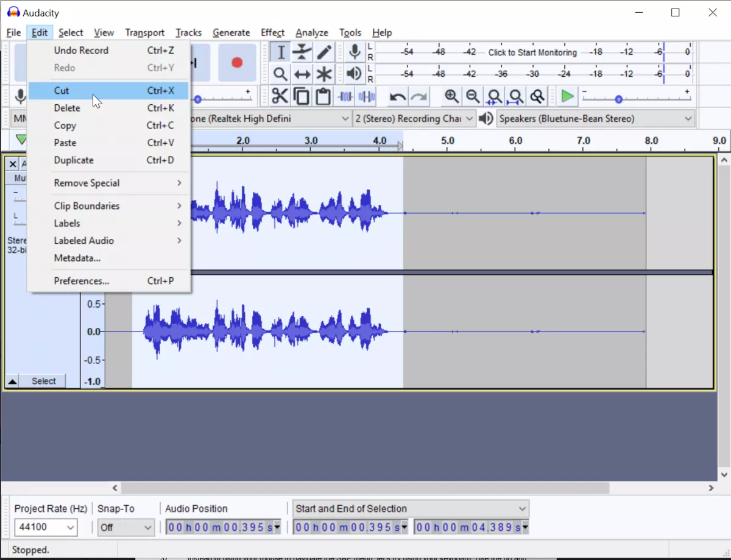Fit project to width icon
This screenshot has width=731, height=560.
[x=515, y=96]
